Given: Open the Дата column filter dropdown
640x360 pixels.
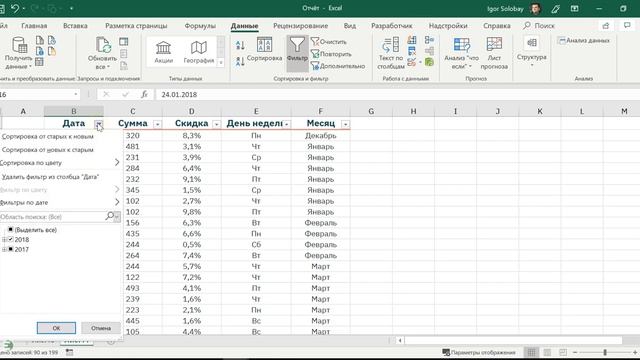Looking at the screenshot, I should (99, 124).
